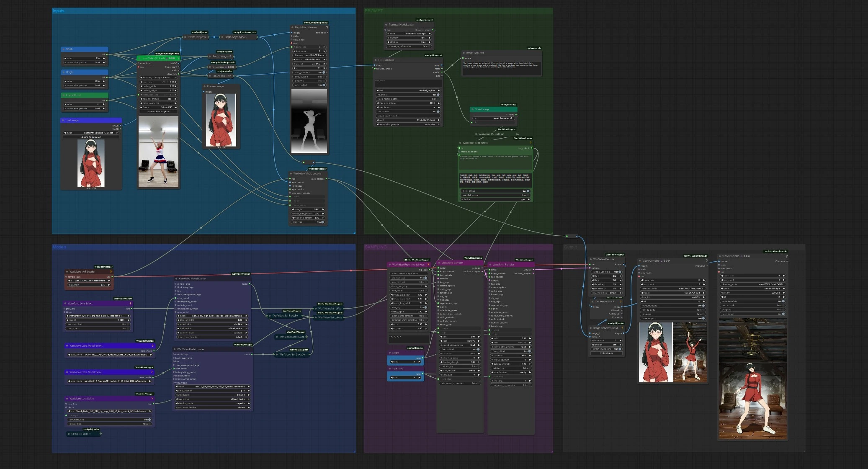Viewport: 868px width, 469px height.
Task: Click Update inputs button in Image Concatenate node
Action: [x=606, y=353]
